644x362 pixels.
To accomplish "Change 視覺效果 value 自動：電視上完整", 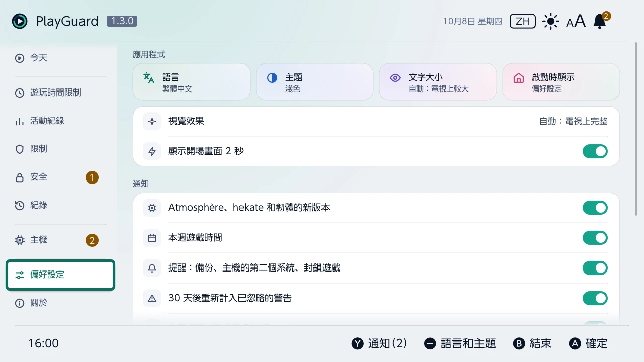I will (x=574, y=121).
